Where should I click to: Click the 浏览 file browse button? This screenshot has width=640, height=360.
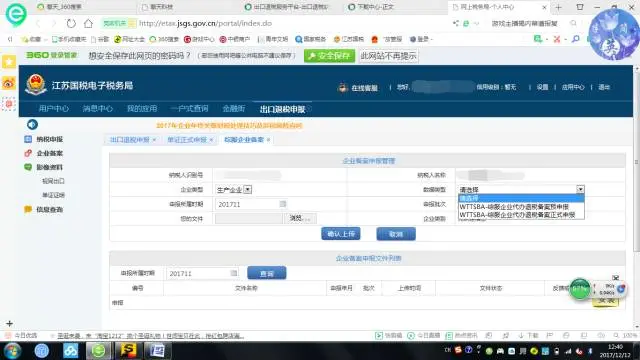(x=300, y=218)
